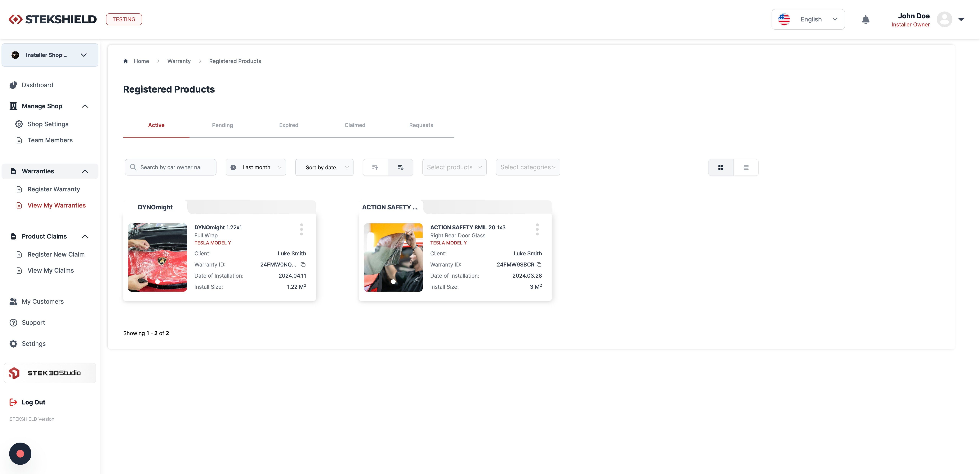Click the My Customers people icon
This screenshot has width=980, height=474.
(13, 302)
